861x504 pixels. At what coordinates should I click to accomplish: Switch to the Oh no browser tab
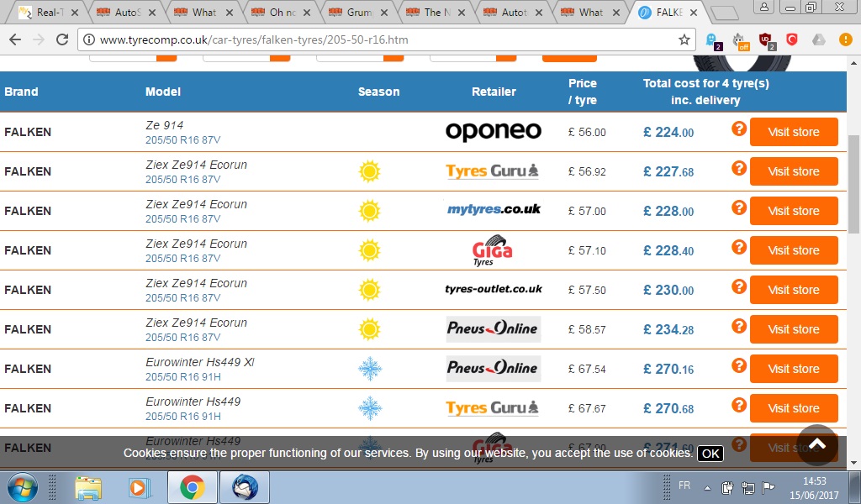click(x=280, y=12)
